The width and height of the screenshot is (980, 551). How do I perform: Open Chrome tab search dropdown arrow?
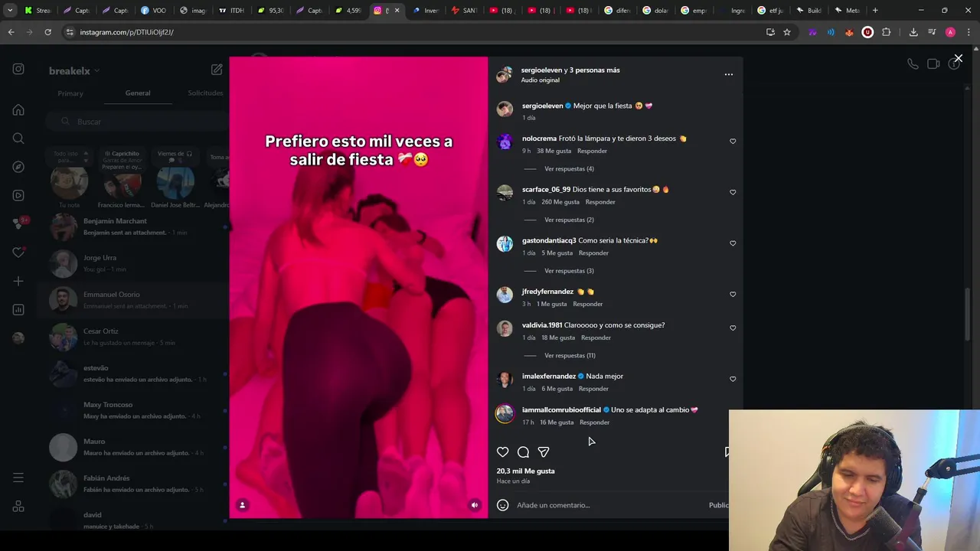click(10, 11)
